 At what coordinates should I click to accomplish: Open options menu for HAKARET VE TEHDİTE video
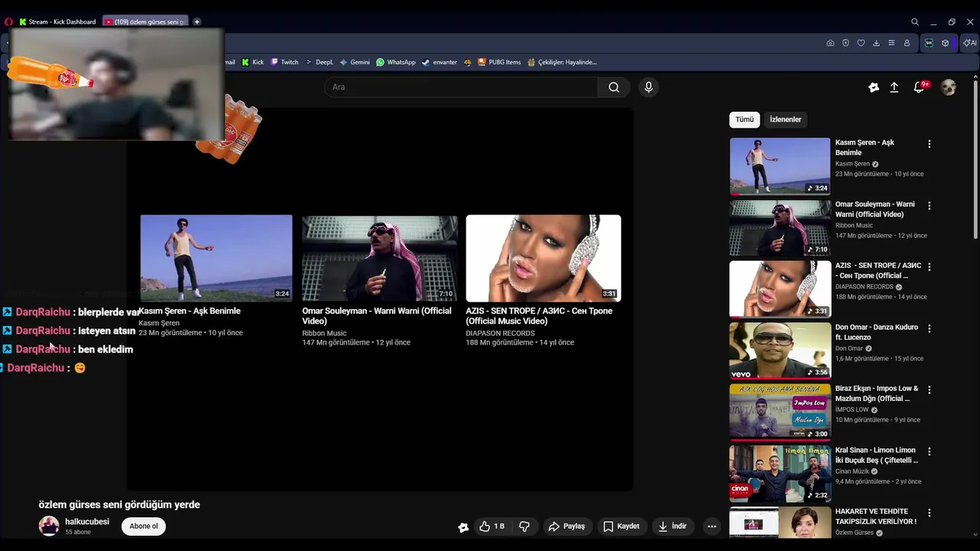click(929, 513)
